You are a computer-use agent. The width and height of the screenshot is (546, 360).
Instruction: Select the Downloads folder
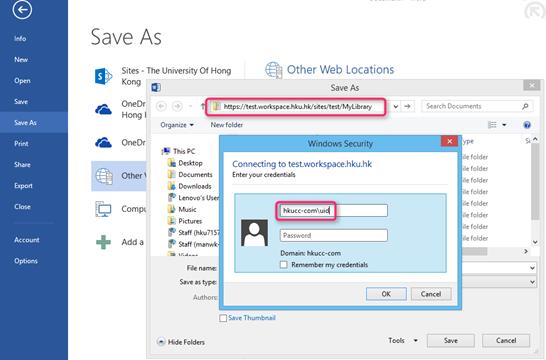coord(189,186)
